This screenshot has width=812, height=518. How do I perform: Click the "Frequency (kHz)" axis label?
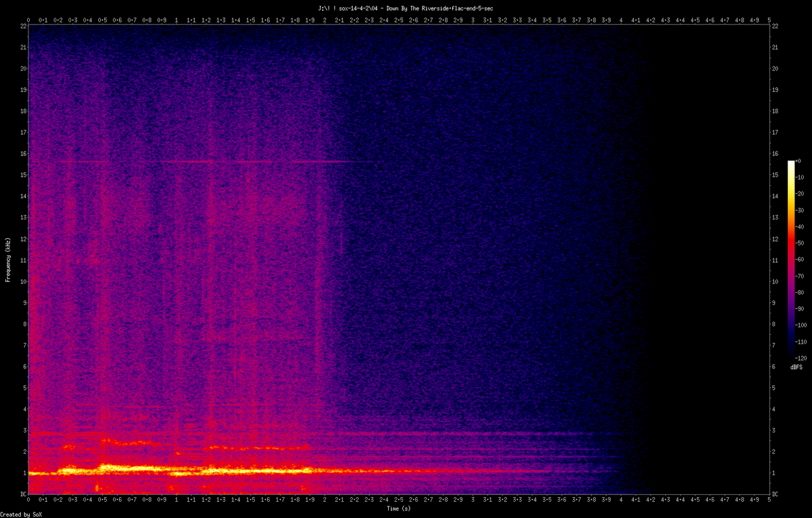(8, 259)
